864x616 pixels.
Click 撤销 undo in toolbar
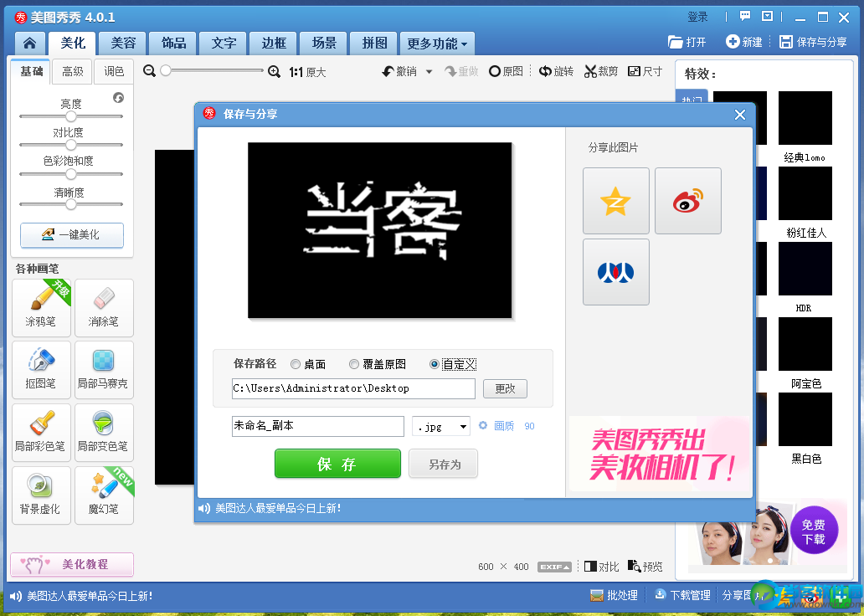click(x=400, y=72)
